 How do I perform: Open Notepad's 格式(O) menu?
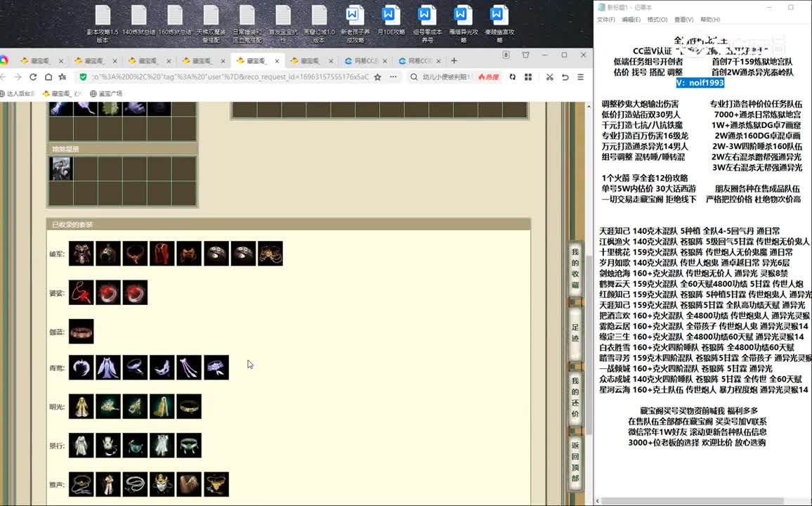(x=657, y=20)
